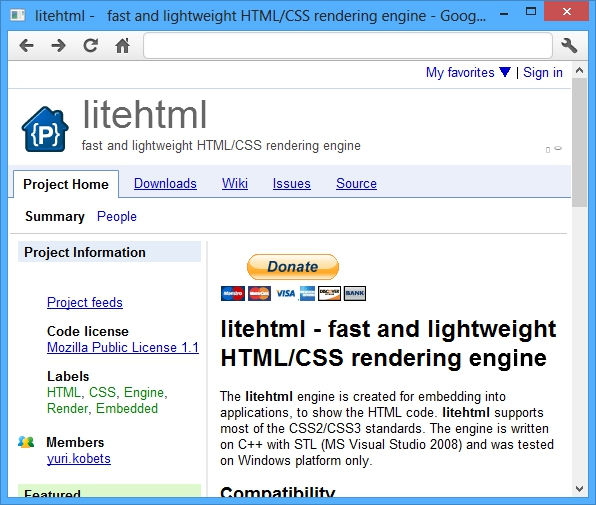Open the Issues tab
This screenshot has width=596, height=505.
click(x=292, y=184)
